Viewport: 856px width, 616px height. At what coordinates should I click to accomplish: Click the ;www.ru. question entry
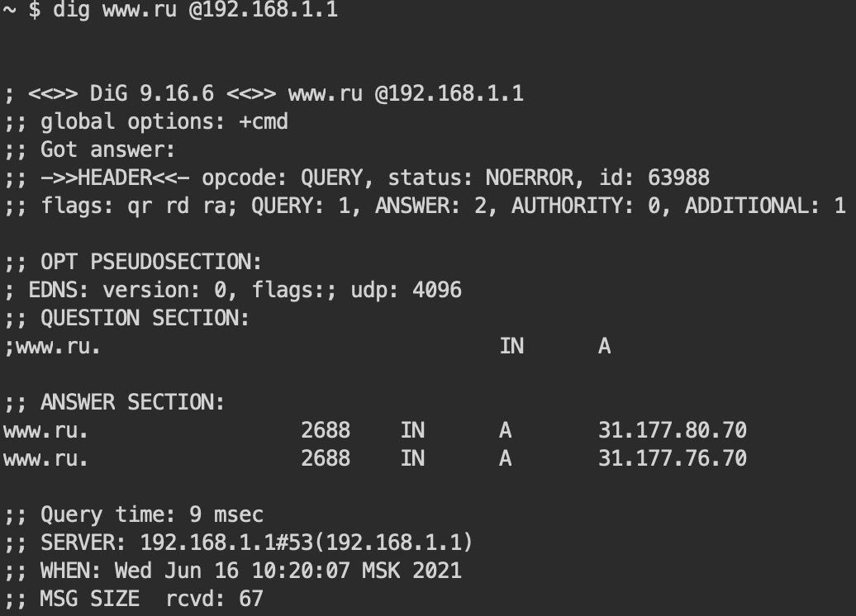click(x=52, y=346)
